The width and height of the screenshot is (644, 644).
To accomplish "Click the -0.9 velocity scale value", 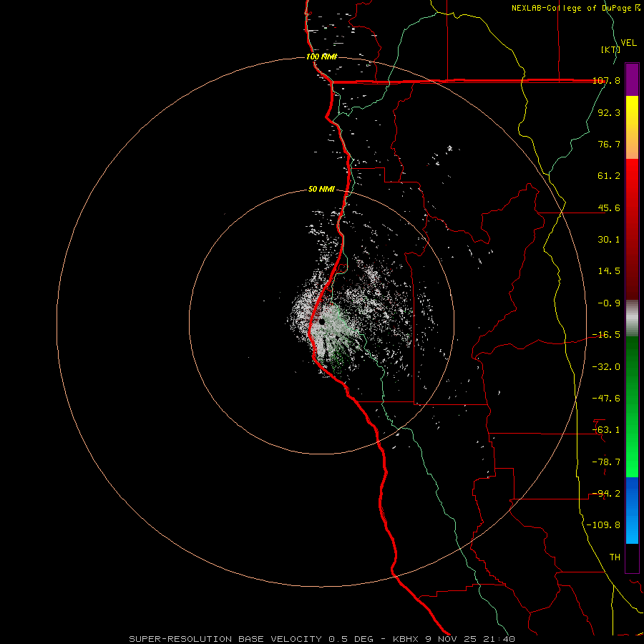I will 609,303.
